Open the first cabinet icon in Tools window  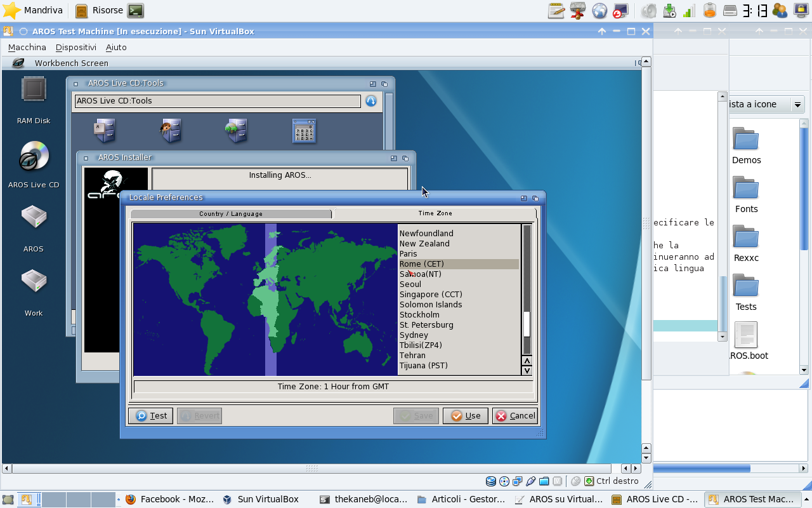105,131
